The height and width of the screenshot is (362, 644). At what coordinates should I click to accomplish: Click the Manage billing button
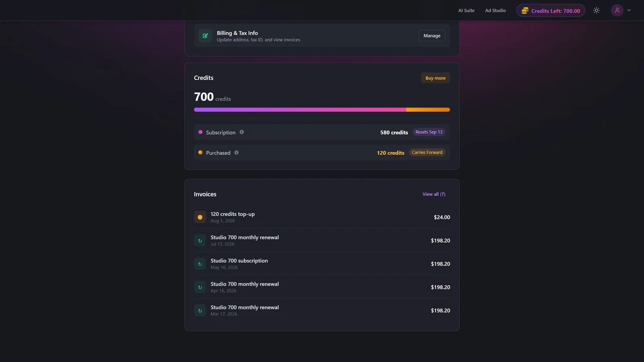pos(432,36)
